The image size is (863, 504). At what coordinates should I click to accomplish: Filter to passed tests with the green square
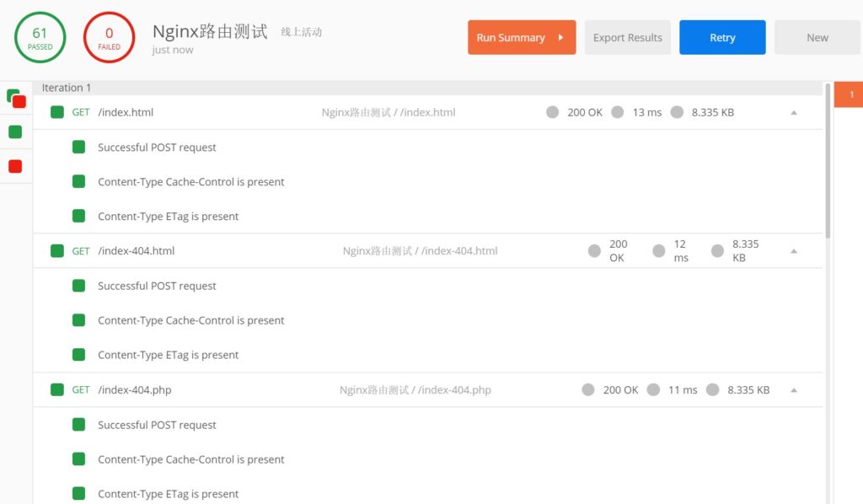point(15,131)
